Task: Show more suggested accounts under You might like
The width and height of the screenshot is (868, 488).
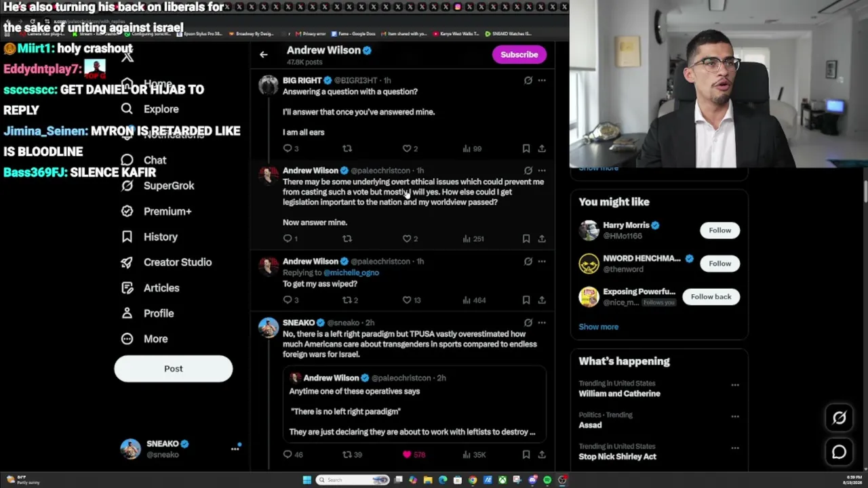Action: point(598,327)
